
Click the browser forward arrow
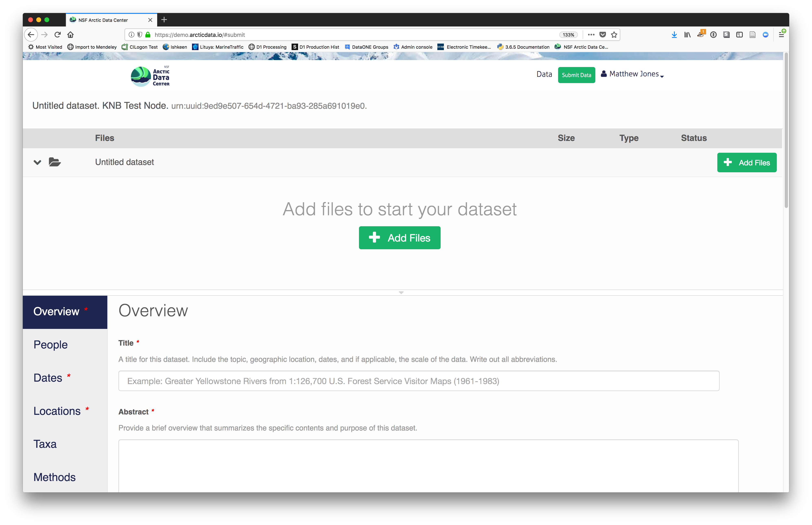click(44, 34)
